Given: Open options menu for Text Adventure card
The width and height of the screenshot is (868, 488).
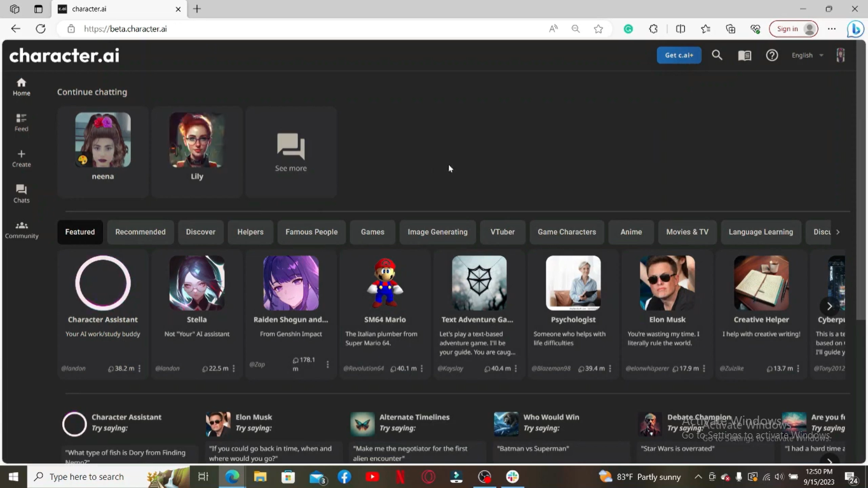Looking at the screenshot, I should (x=515, y=369).
